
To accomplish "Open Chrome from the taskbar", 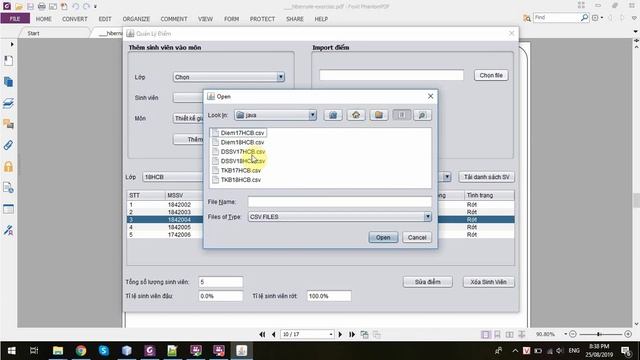I will pos(81,351).
